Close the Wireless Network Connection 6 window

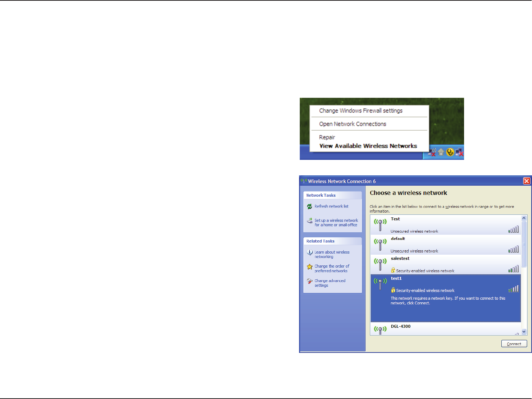(527, 181)
